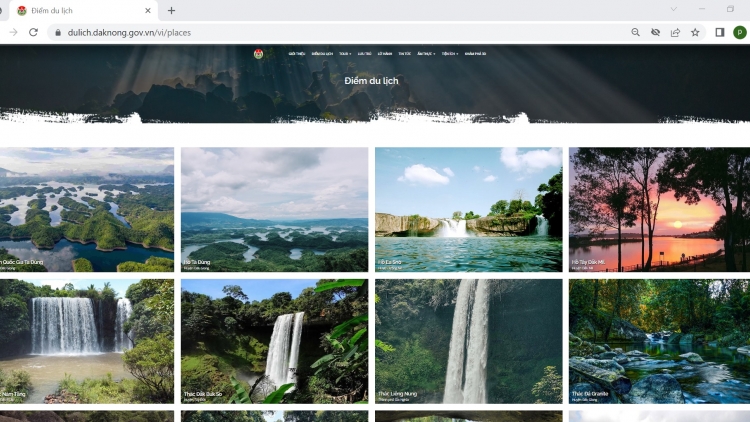Open the GIỚI THIỆU menu item
Screen dimensions: 750x422
pyautogui.click(x=297, y=53)
